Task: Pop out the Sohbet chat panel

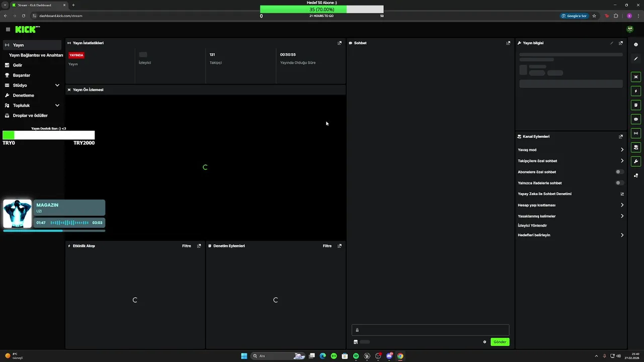Action: pos(508,43)
